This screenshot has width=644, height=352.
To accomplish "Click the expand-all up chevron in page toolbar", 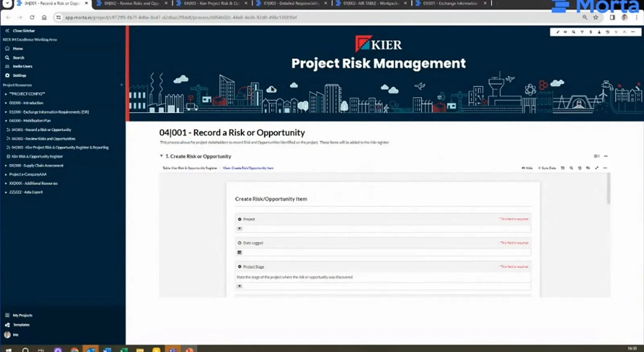I will (x=624, y=32).
